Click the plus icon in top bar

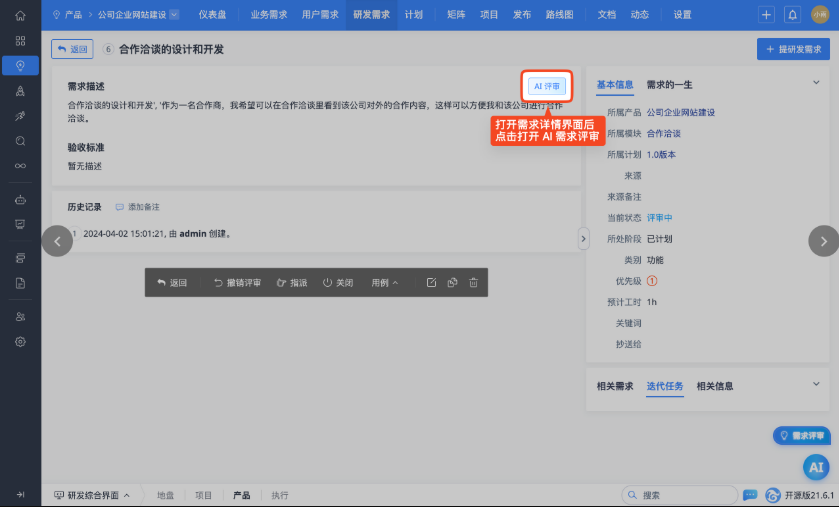(x=766, y=15)
